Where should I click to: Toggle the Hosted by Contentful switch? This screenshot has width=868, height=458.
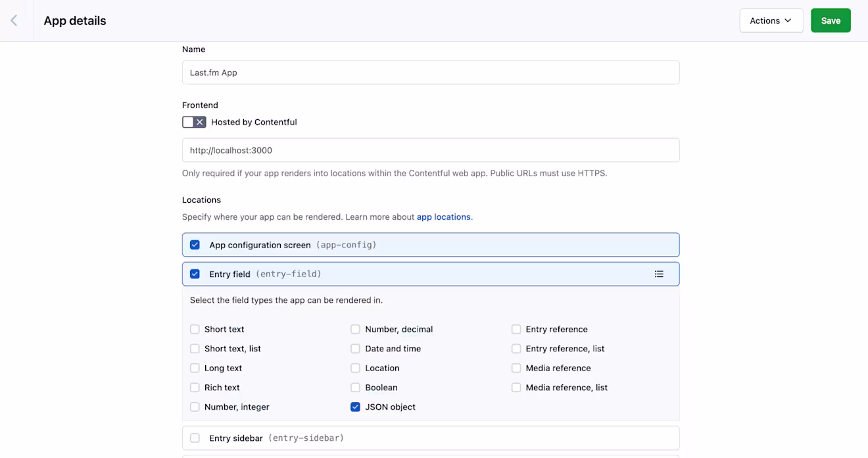tap(194, 122)
